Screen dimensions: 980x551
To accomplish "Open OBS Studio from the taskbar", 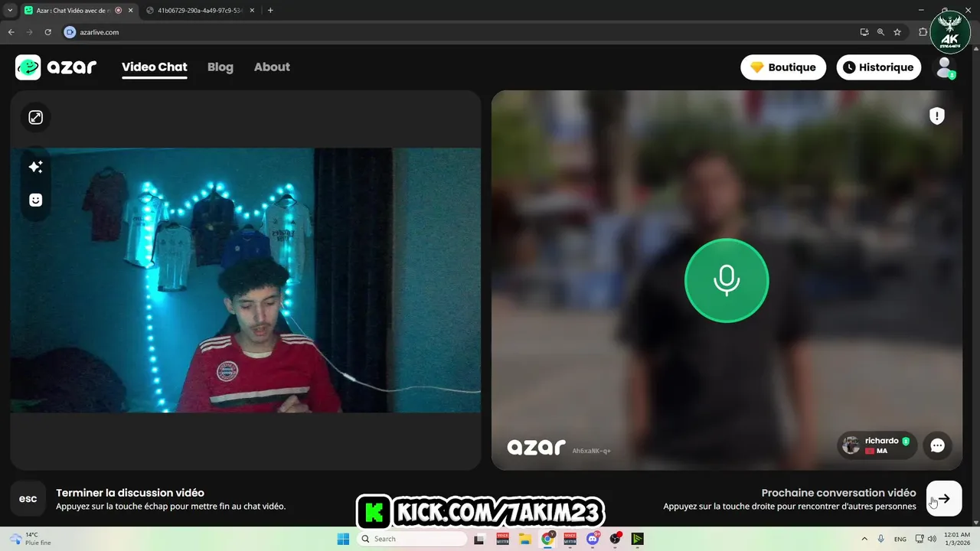I will point(615,539).
